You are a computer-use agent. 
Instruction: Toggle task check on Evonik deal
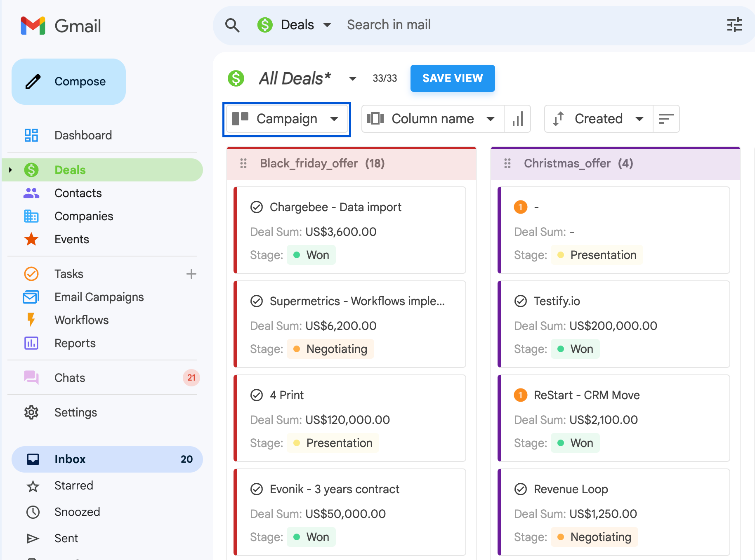click(257, 489)
